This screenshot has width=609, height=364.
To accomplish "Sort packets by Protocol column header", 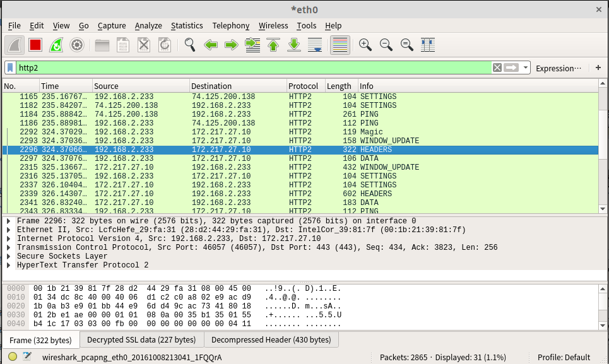I will (305, 86).
